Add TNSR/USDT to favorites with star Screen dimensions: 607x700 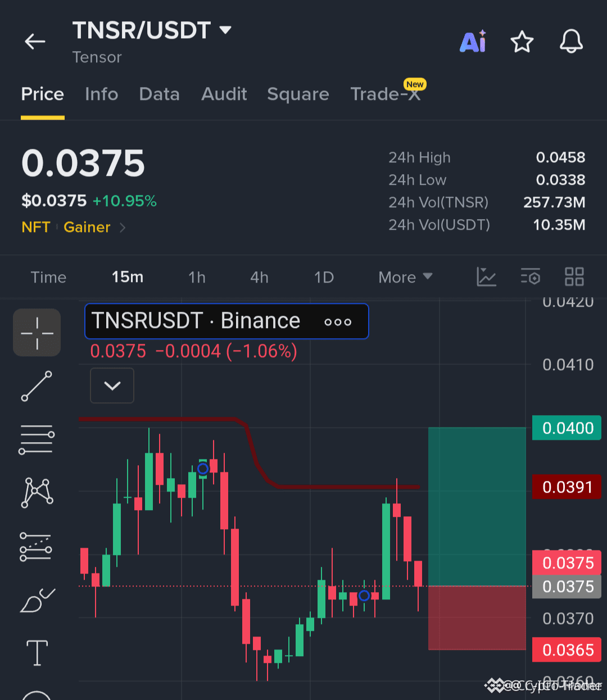pos(522,42)
